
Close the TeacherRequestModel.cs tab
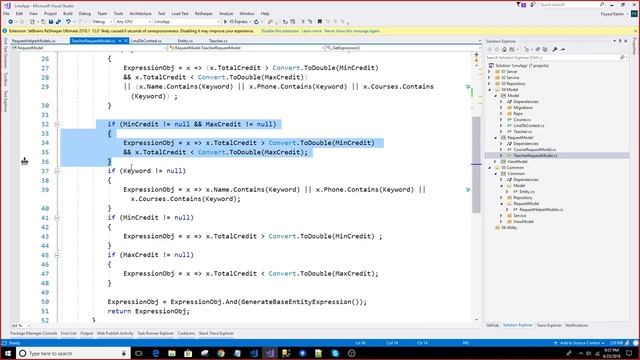click(126, 41)
